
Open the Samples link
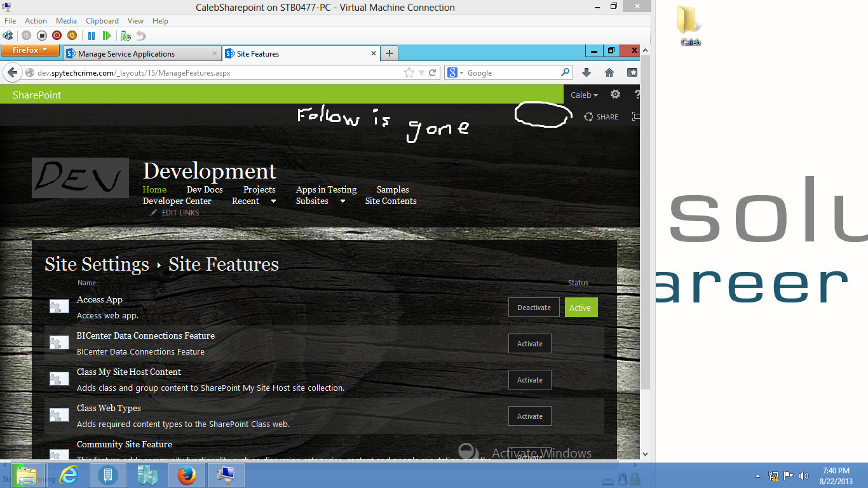(x=393, y=189)
